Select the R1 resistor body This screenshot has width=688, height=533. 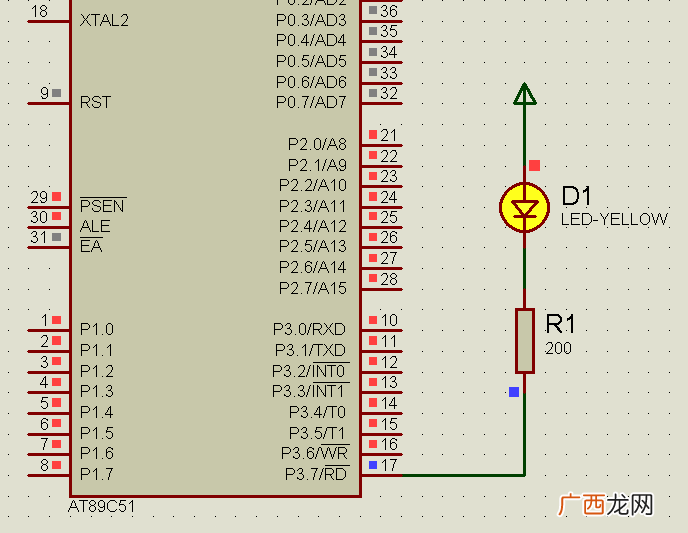click(x=525, y=341)
